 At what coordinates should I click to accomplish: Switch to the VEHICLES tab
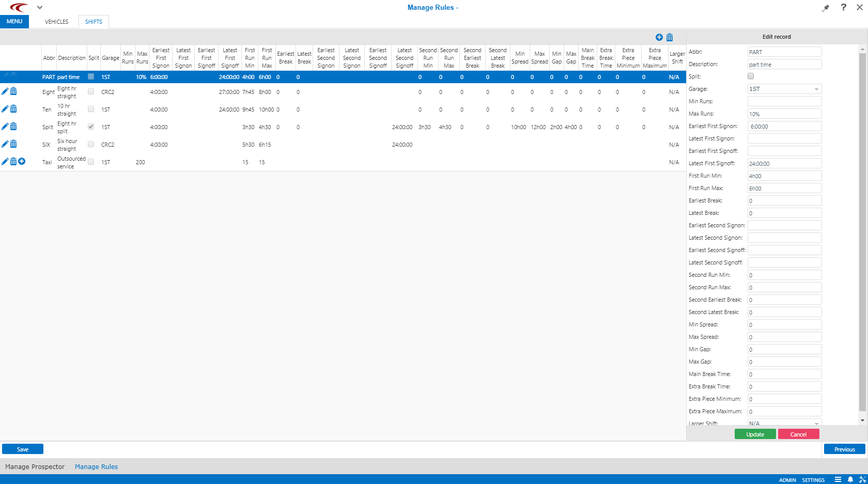(56, 22)
